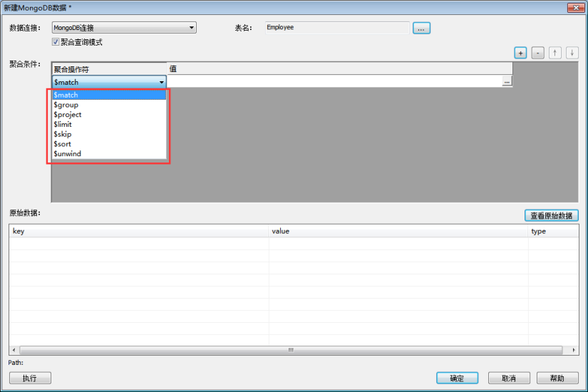Select $unwind aggregation operator

coord(68,154)
